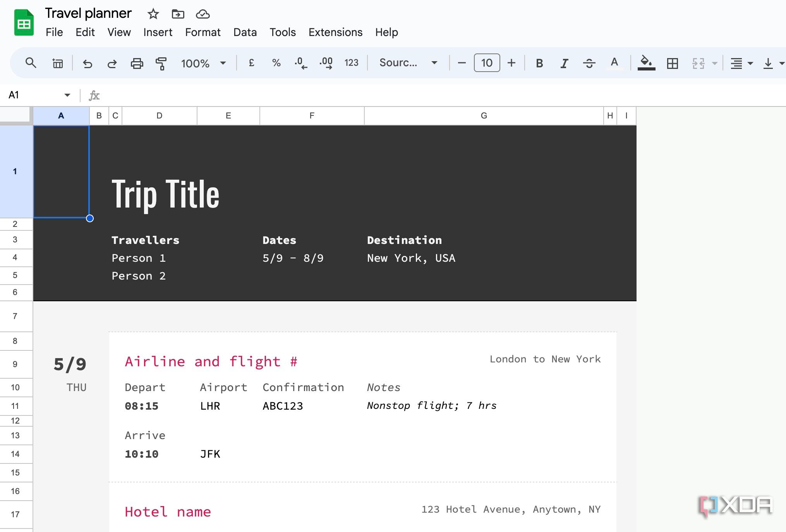Screen dimensions: 786x532
Task: Click the font size input field
Action: [x=487, y=63]
